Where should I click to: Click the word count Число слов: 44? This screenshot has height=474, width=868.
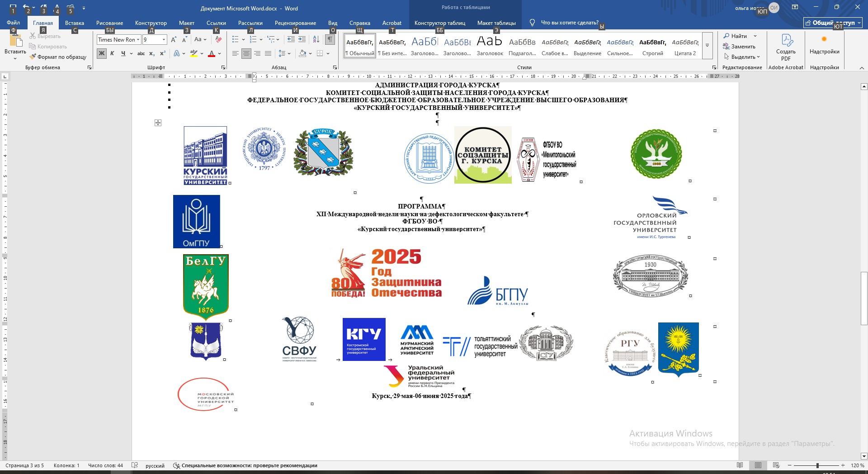(105, 465)
